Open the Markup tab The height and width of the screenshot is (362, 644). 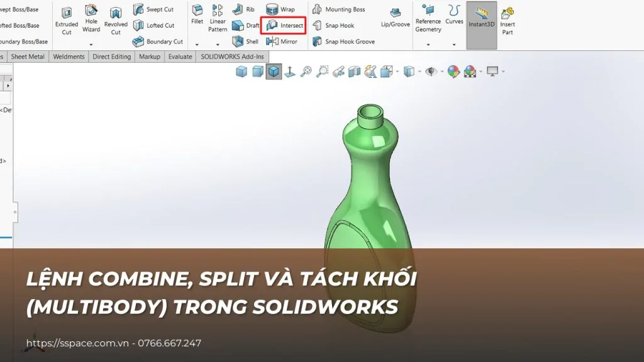click(150, 57)
